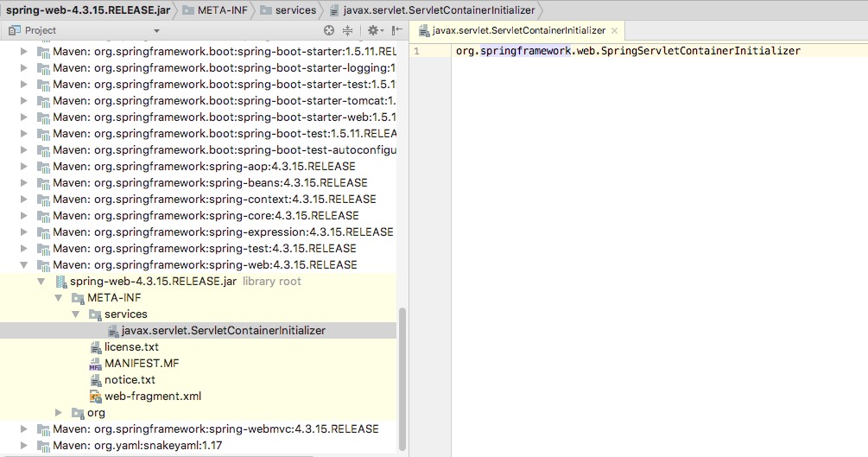Expand the spring-aop:4.3.15.RELEASE library node

(24, 166)
